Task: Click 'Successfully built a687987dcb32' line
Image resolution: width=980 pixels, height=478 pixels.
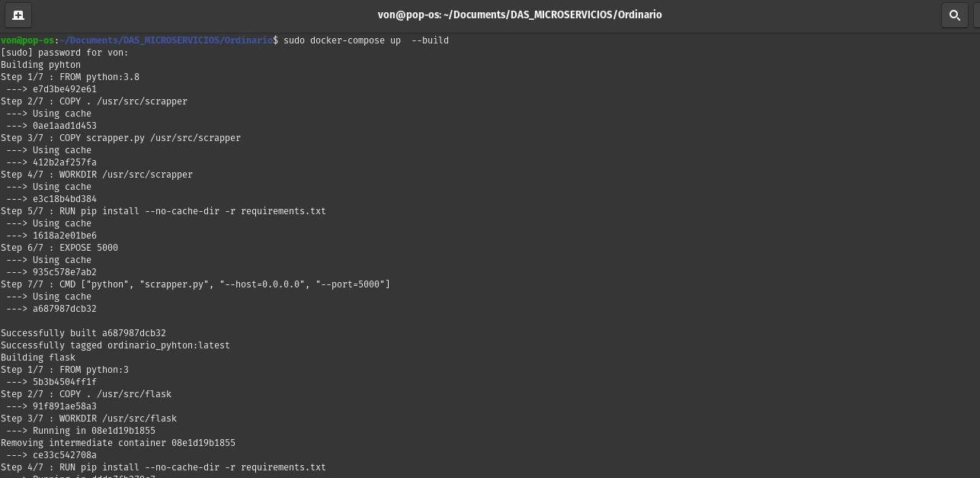Action: point(83,333)
